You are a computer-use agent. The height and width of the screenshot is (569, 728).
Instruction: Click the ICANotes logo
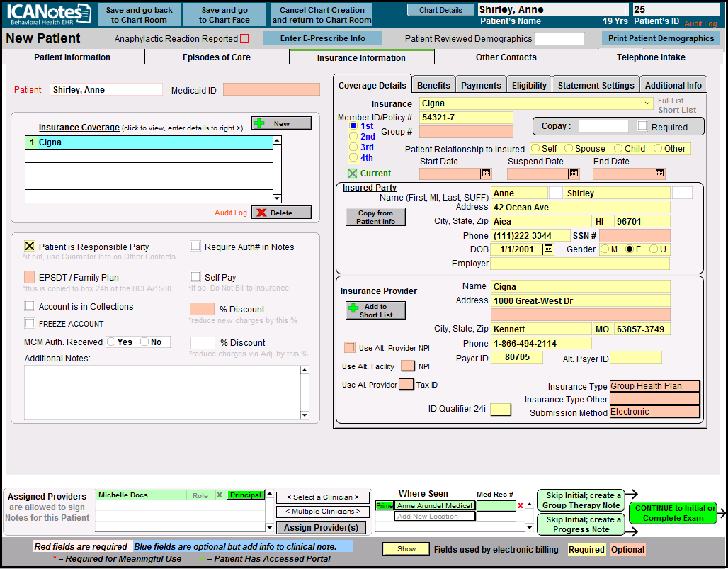pyautogui.click(x=47, y=14)
